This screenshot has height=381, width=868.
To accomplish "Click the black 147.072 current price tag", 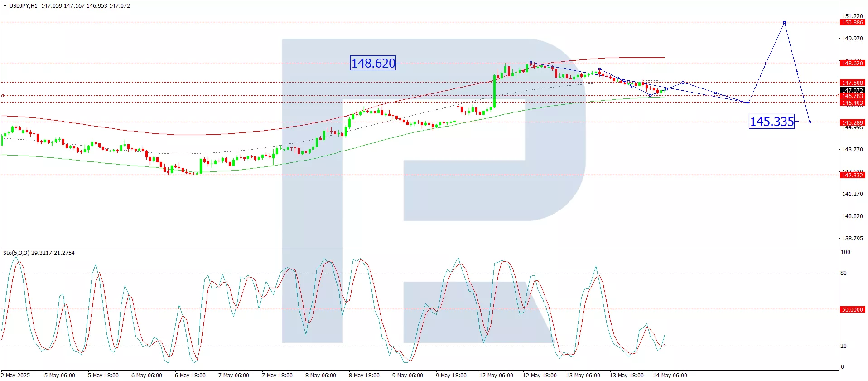I will 852,90.
